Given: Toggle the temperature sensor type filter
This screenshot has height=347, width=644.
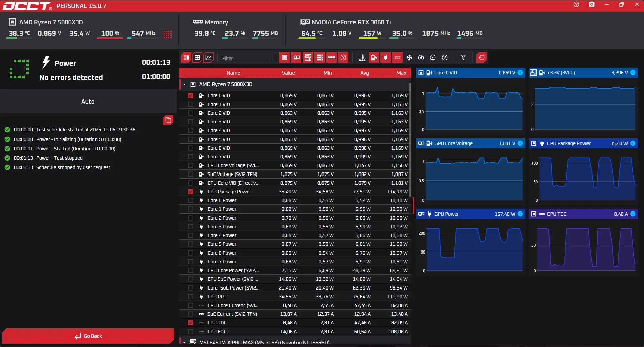Looking at the screenshot, I should (x=362, y=57).
